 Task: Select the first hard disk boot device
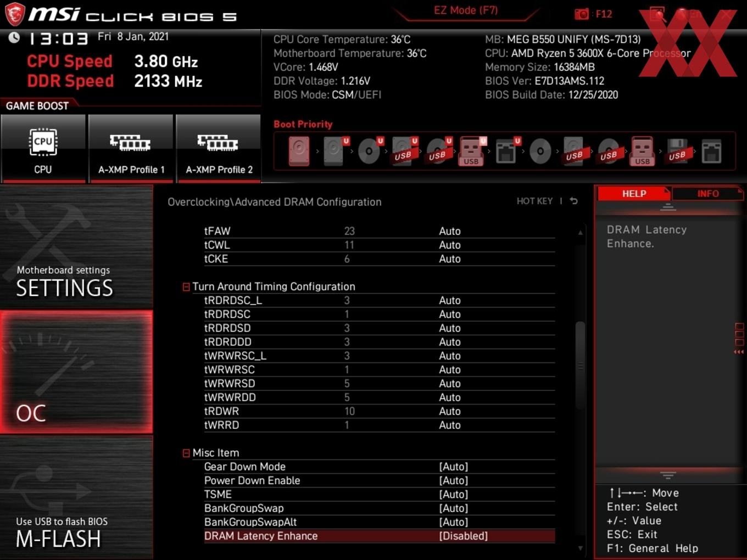(x=299, y=151)
